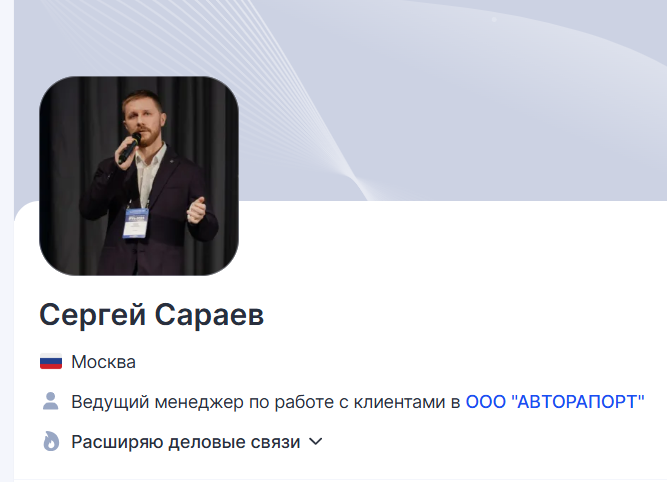
Task: Click the word связи in the status line
Action: (x=275, y=442)
